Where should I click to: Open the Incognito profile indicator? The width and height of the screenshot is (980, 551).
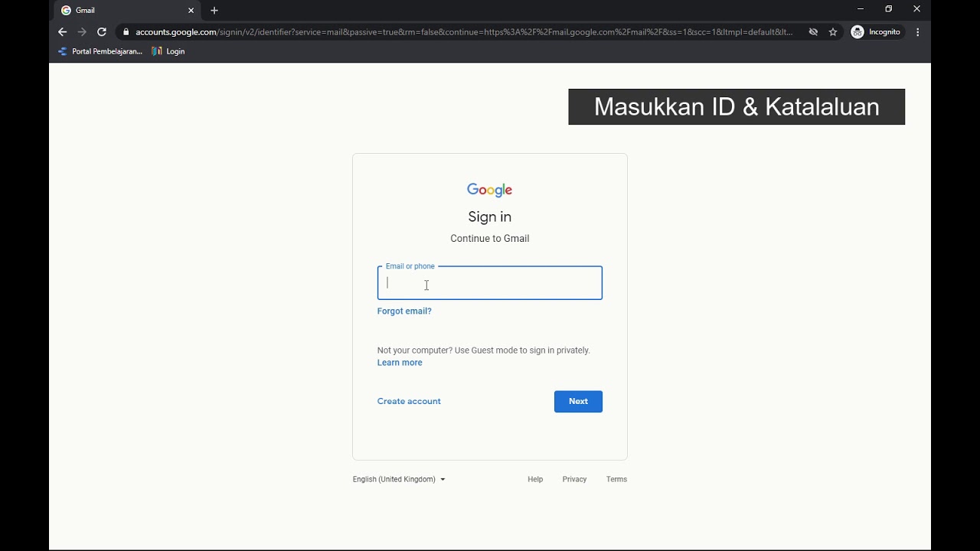pos(877,32)
